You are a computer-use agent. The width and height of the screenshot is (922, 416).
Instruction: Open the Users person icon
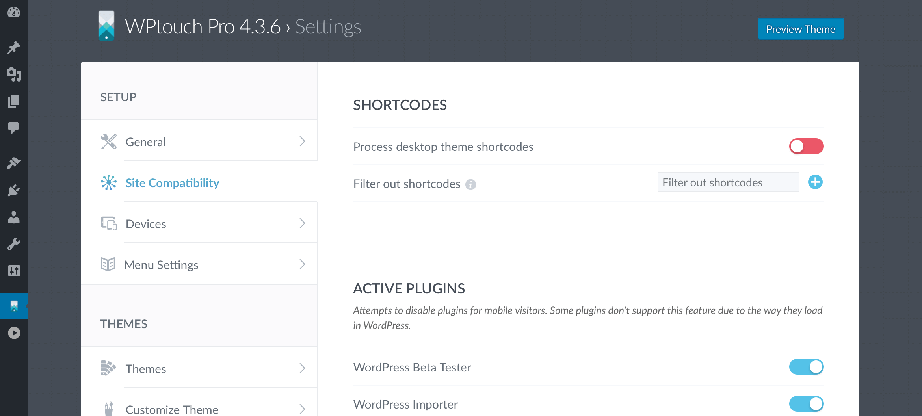pyautogui.click(x=14, y=217)
